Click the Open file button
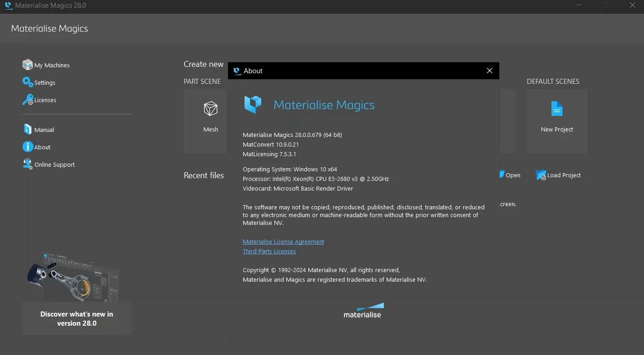The width and height of the screenshot is (644, 355). click(509, 175)
